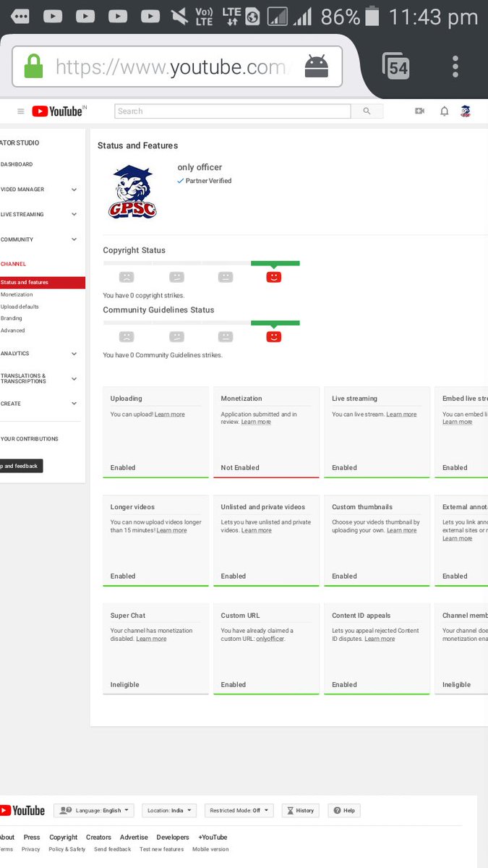The height and width of the screenshot is (868, 488).
Task: Click the search magnifier button
Action: tap(367, 111)
